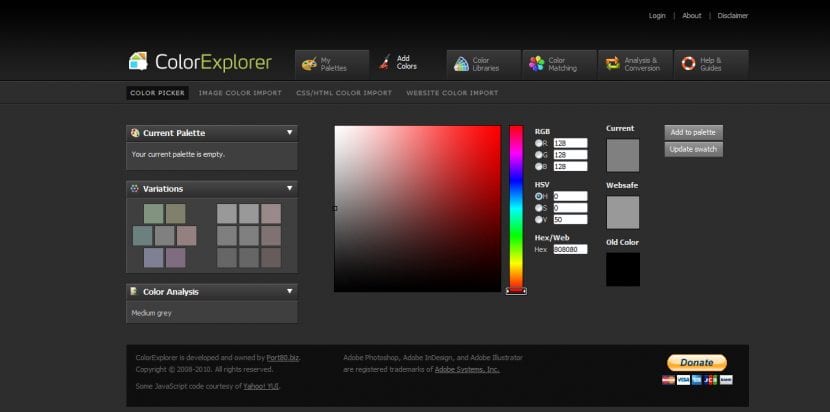Click the S value input field
Viewport: 830px width, 412px height.
(571, 208)
